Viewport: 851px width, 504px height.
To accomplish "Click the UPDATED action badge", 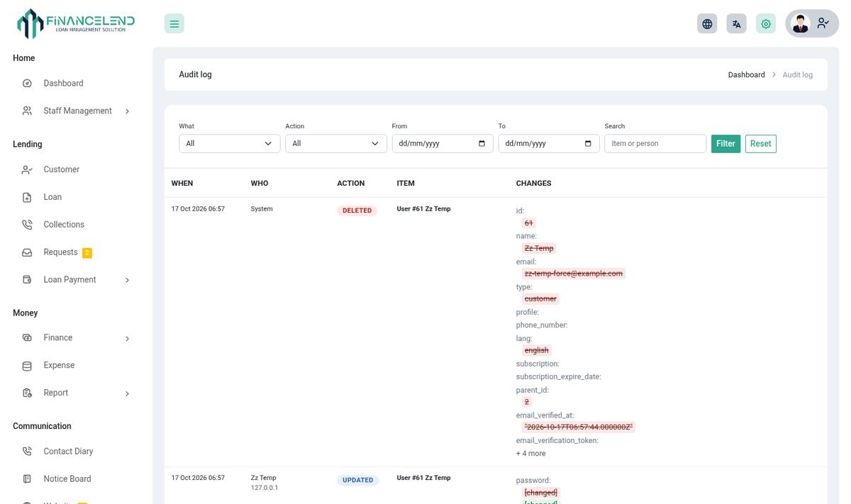I will (x=358, y=480).
